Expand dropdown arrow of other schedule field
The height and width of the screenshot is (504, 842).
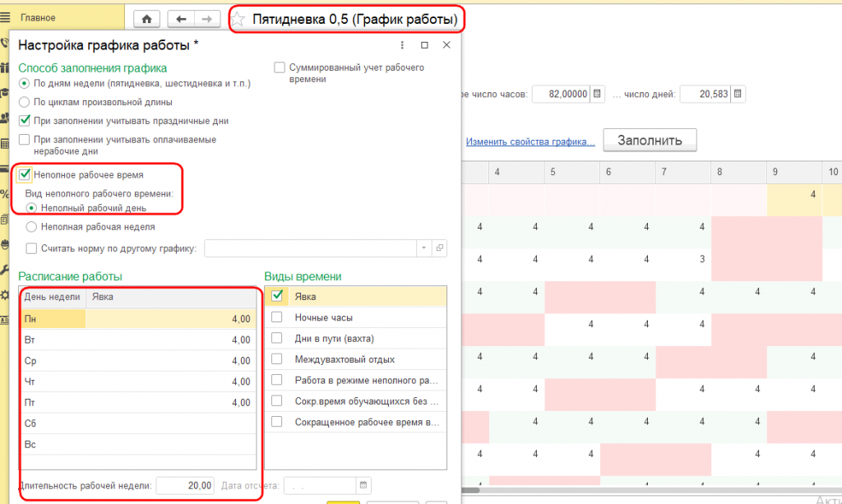click(423, 248)
